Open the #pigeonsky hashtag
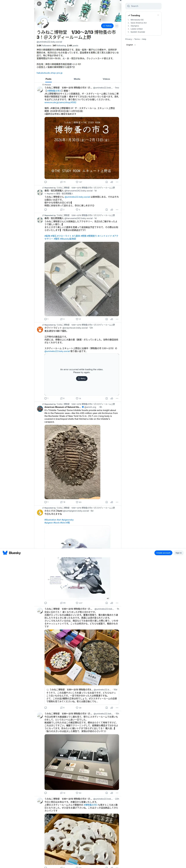Image resolution: width=186 pixels, height=868 pixels. (x=68, y=520)
